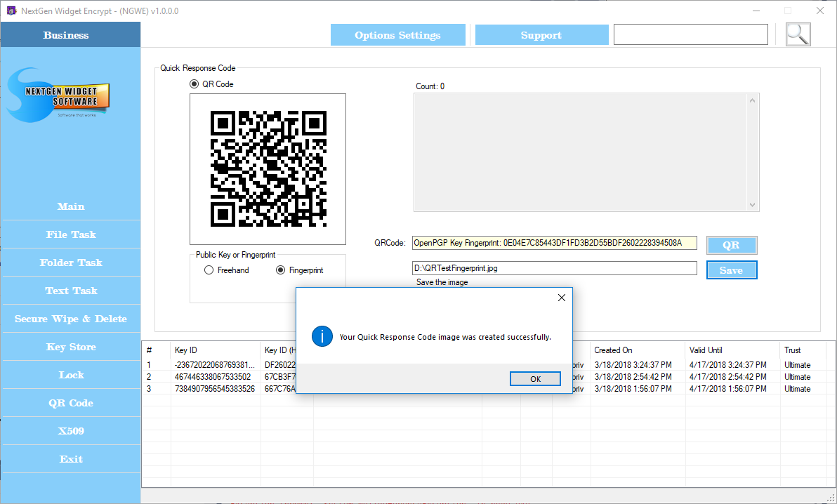The width and height of the screenshot is (837, 504).
Task: Select Lock in the sidebar
Action: point(71,375)
